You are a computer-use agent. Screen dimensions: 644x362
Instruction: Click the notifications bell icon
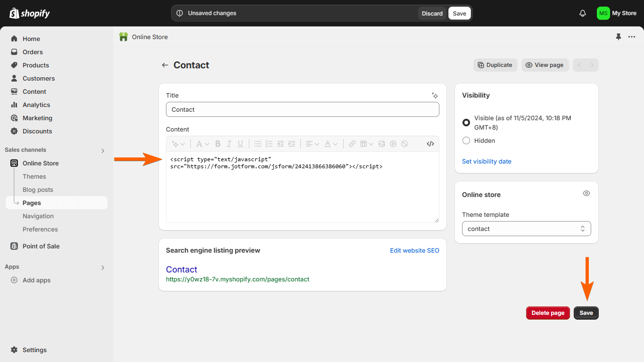(583, 13)
